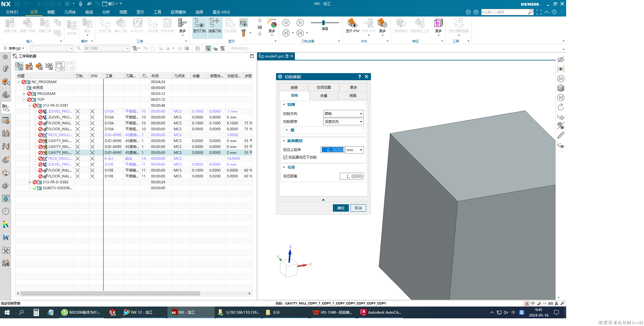
Task: Click the program order view icon in navigator
Action: coord(19,66)
